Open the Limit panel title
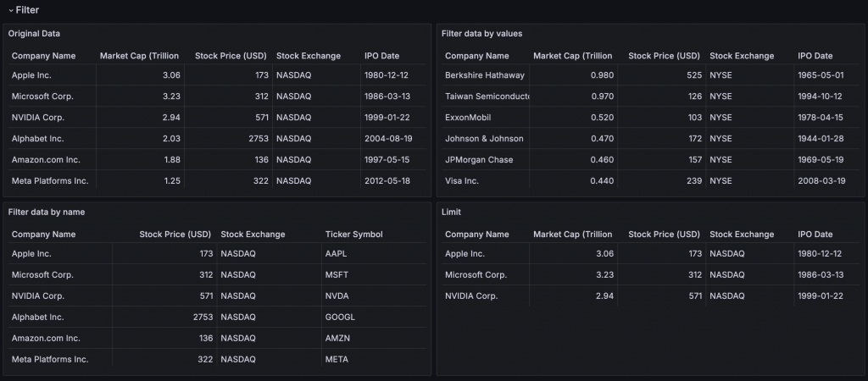The image size is (868, 381). click(451, 212)
